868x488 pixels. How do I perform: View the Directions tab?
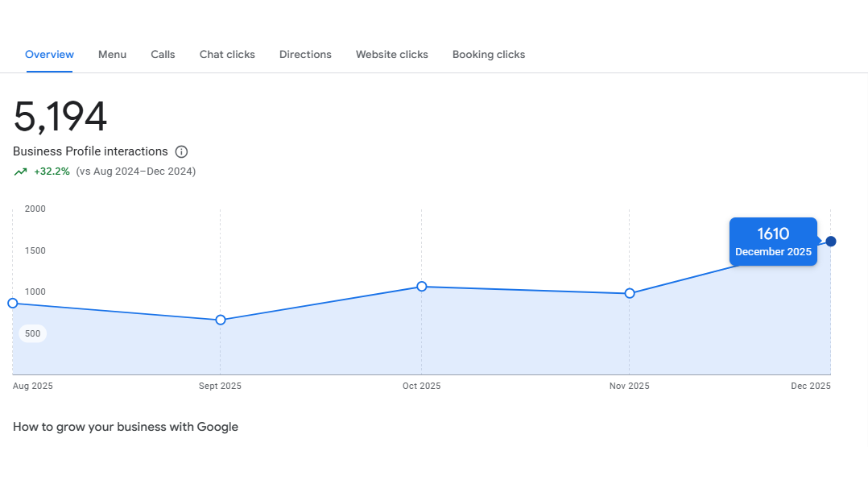click(x=305, y=55)
